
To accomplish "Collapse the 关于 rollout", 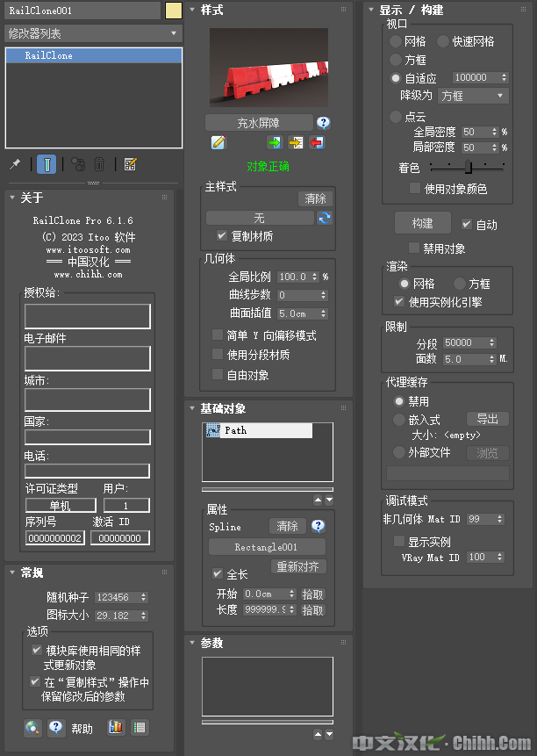I will coord(12,198).
